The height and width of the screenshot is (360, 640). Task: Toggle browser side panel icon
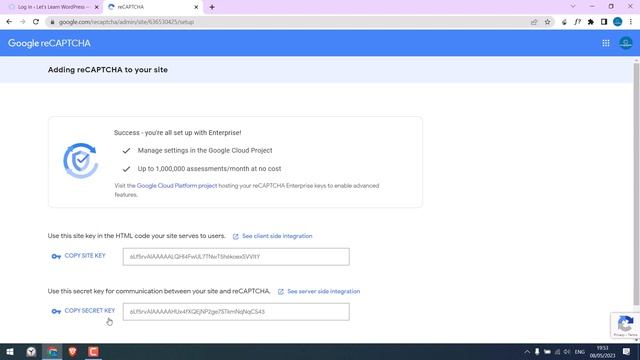point(604,22)
